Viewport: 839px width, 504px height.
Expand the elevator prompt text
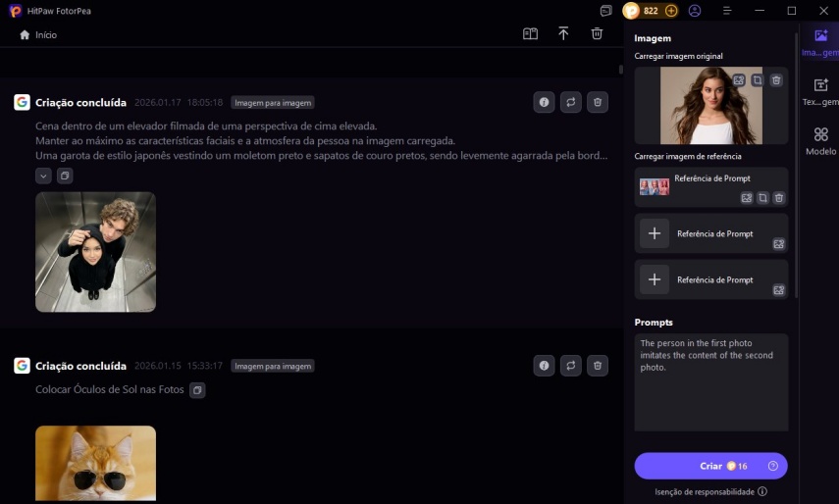point(43,176)
